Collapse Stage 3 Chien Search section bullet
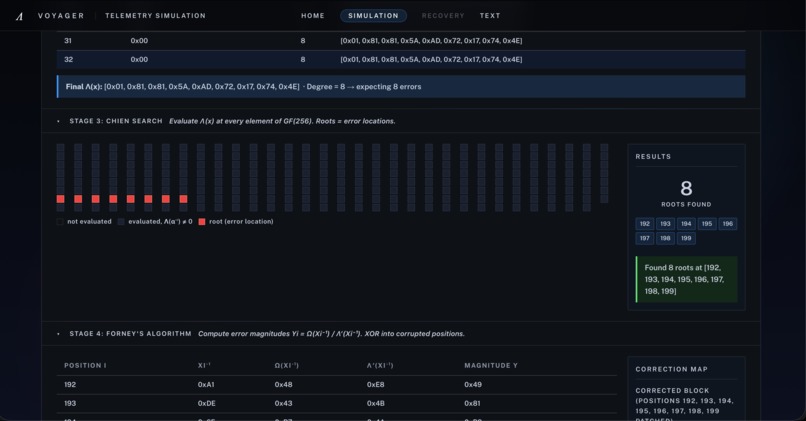Viewport: 806px width, 421px height. pos(58,121)
